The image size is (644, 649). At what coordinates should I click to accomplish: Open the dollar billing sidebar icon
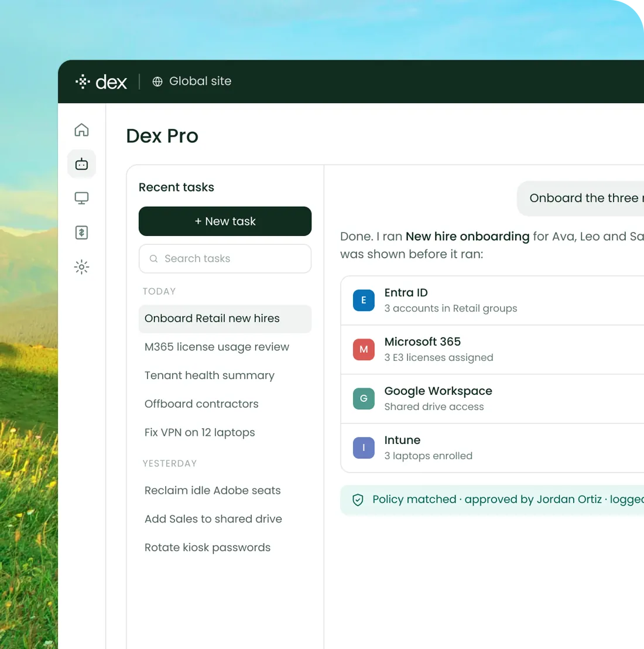tap(81, 233)
